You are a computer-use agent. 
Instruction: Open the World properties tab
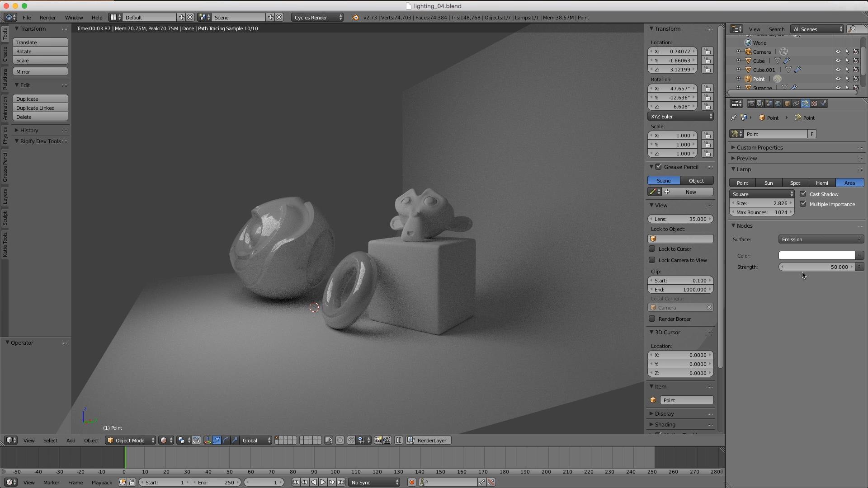point(778,103)
